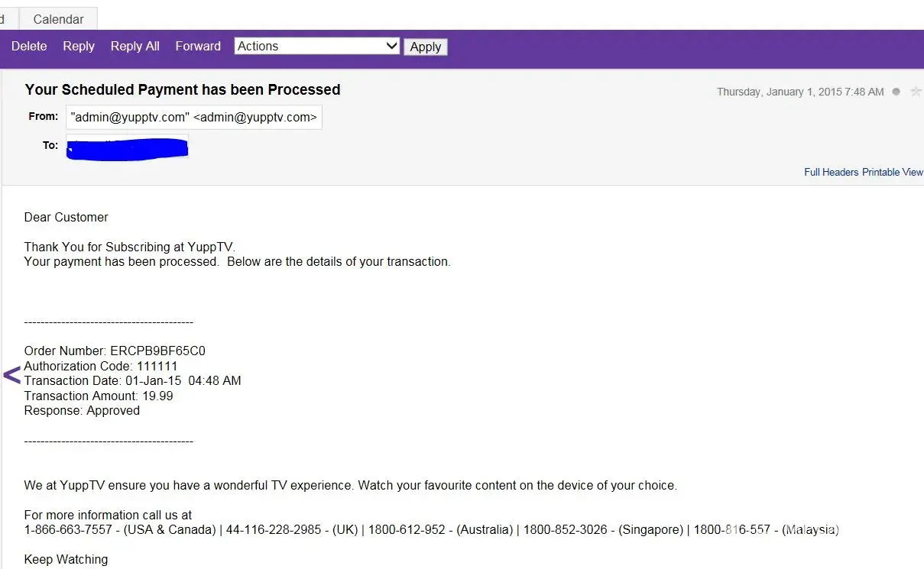Image resolution: width=924 pixels, height=569 pixels.
Task: Click the purple left-pointing chevron icon
Action: [x=11, y=375]
